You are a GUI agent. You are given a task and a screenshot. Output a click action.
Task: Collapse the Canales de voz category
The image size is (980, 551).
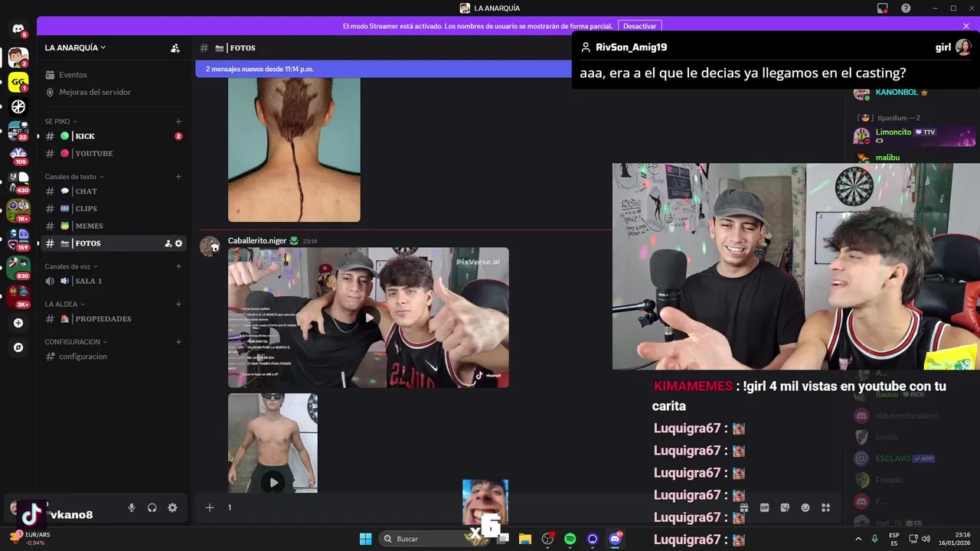(x=71, y=266)
